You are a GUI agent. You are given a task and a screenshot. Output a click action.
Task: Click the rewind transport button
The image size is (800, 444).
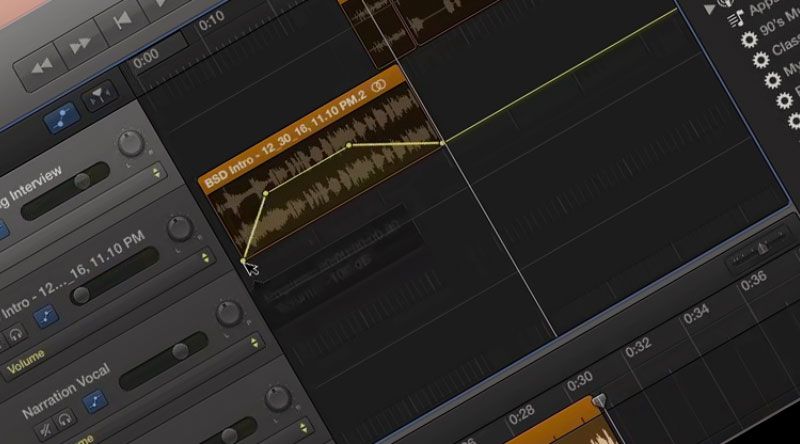click(41, 65)
